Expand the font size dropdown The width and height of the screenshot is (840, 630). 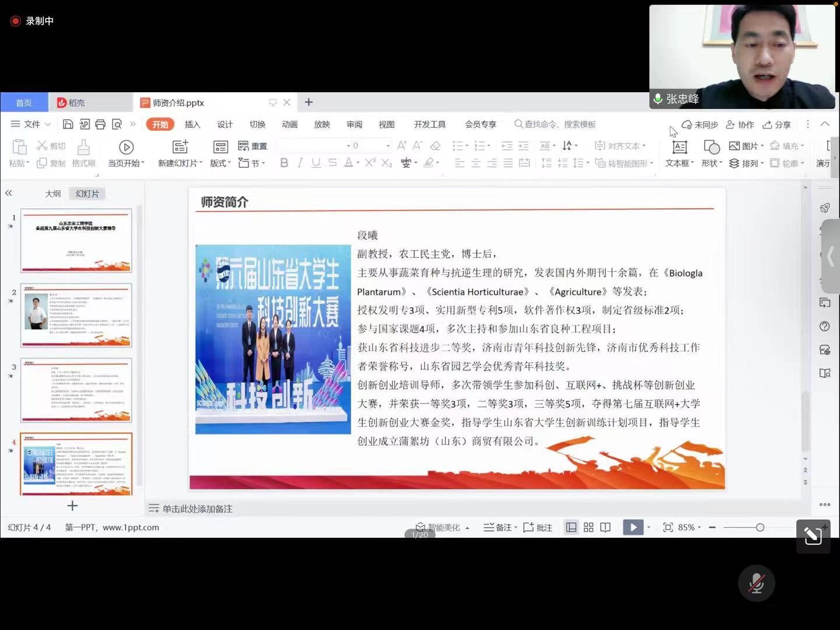click(x=388, y=146)
